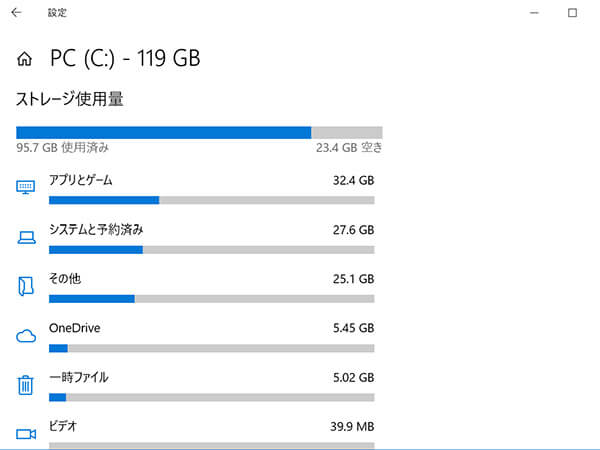The image size is (600, 450).
Task: Click the ビデオ camera icon
Action: click(26, 433)
